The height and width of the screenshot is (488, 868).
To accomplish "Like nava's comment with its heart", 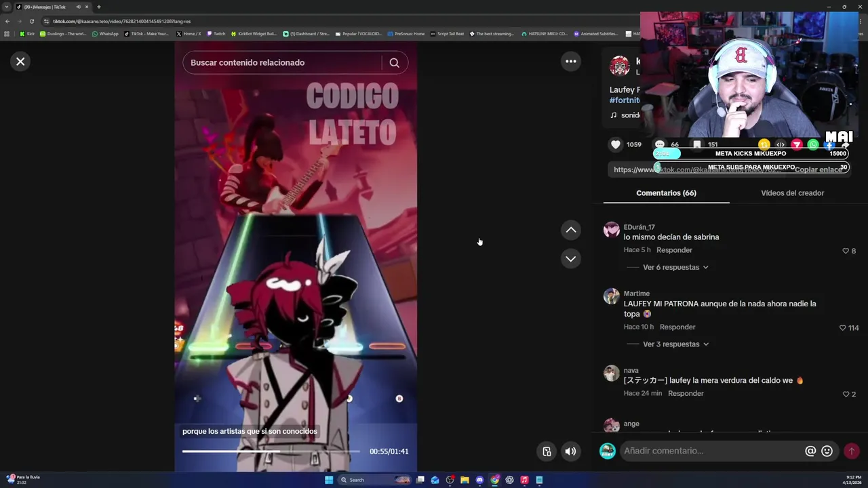I will click(846, 394).
